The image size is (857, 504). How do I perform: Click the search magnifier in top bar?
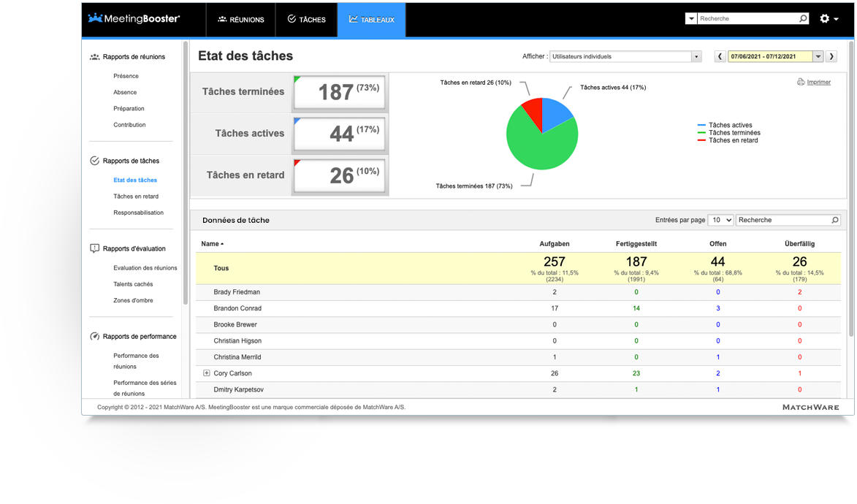point(803,18)
